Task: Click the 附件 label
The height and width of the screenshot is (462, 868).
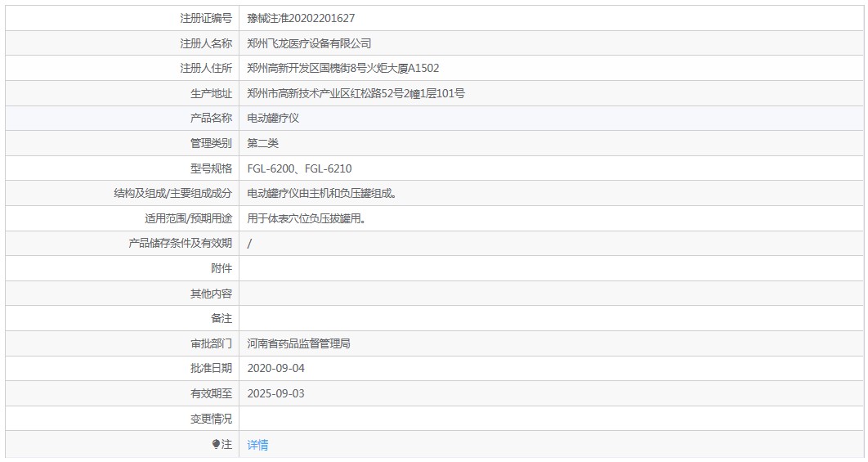Action: (x=221, y=268)
